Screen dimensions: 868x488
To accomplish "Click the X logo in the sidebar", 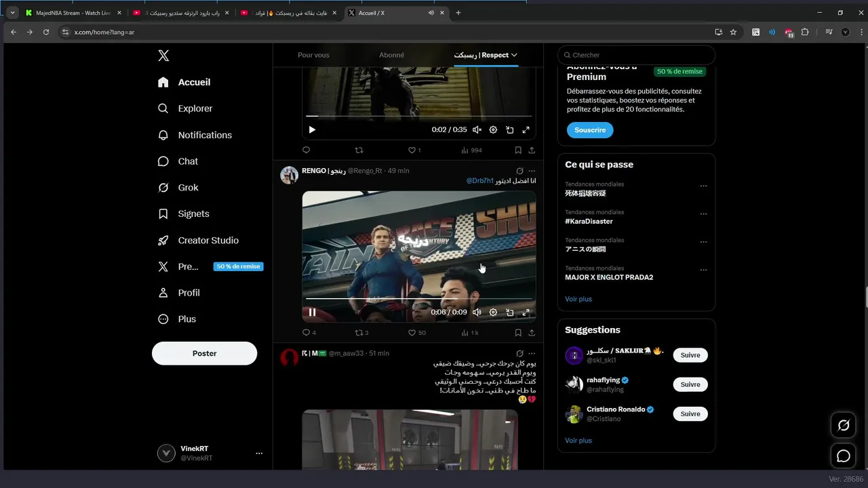I will [163, 56].
